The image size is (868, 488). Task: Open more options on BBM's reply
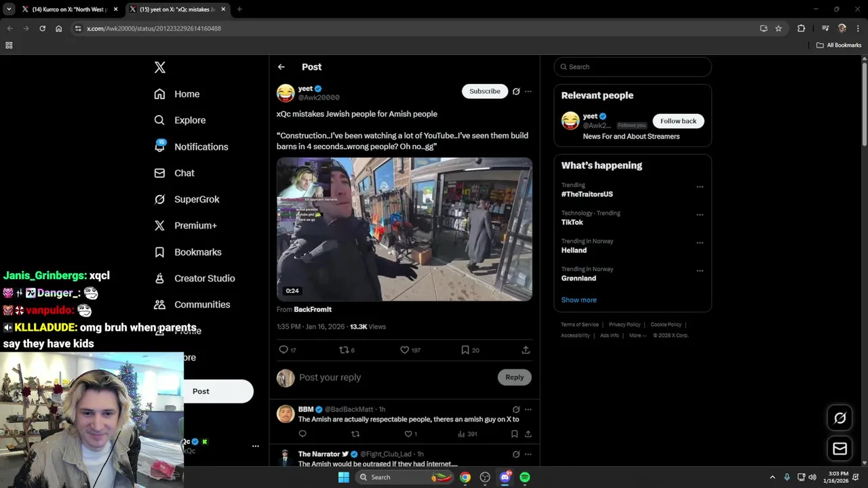click(x=528, y=409)
